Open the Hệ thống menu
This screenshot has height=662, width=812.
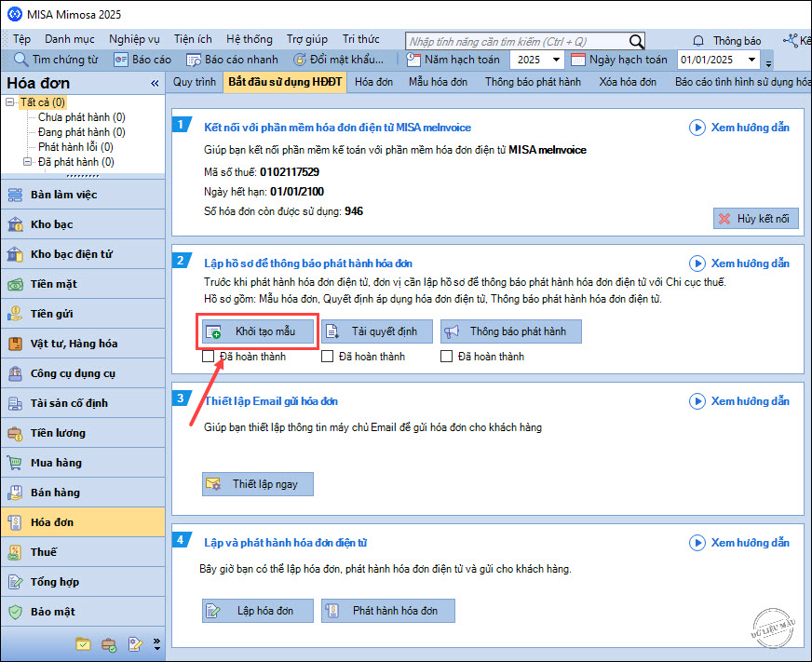(249, 39)
